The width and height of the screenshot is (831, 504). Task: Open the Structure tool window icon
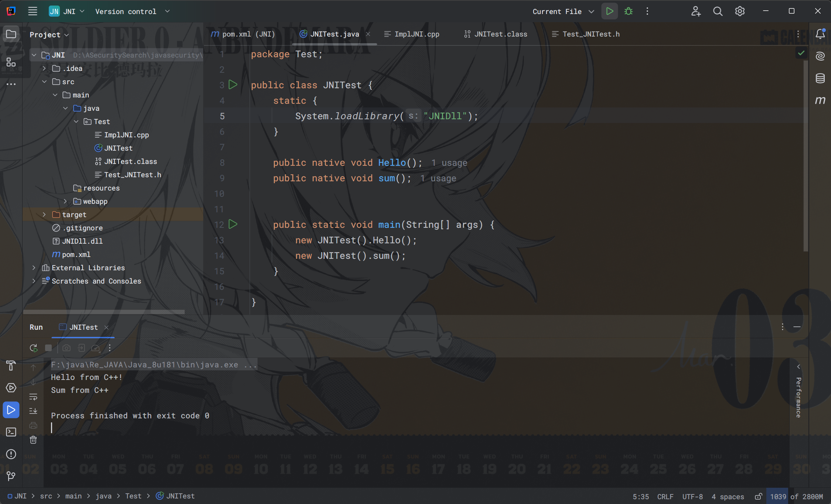[11, 62]
